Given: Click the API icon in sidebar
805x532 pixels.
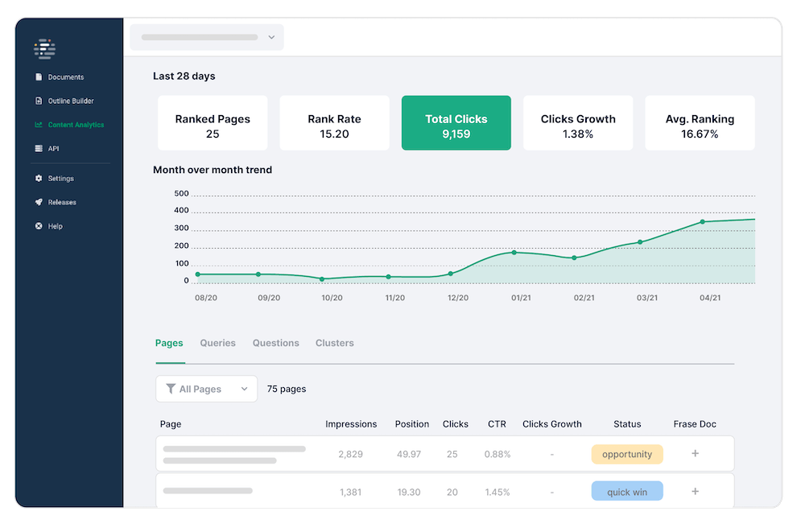Looking at the screenshot, I should (x=39, y=148).
